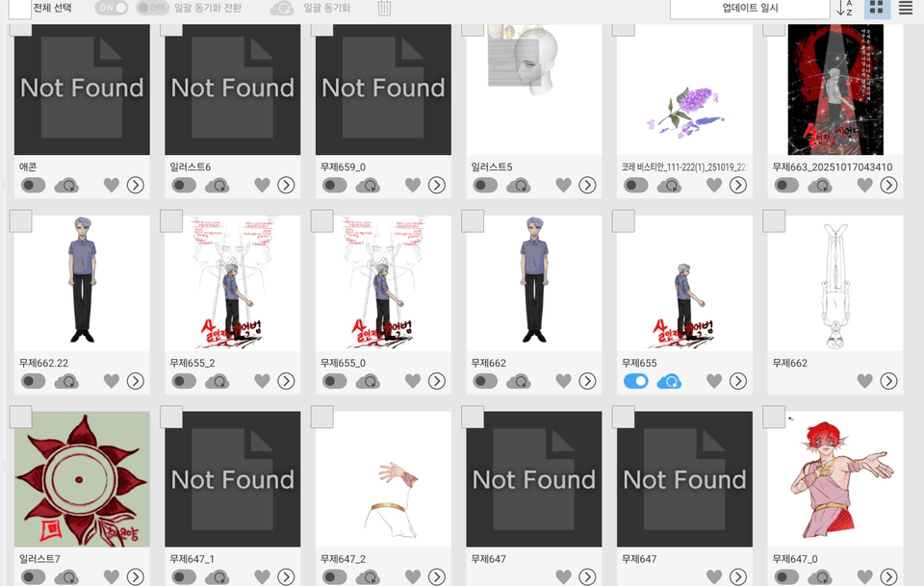Favorite 일러스트7 with heart icon
The width and height of the screenshot is (924, 586).
[x=112, y=576]
